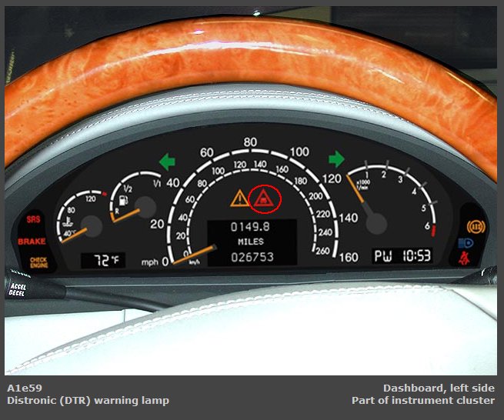Image resolution: width=504 pixels, height=420 pixels.
Task: Click the CHECK ENGINE warning light
Action: [x=38, y=262]
